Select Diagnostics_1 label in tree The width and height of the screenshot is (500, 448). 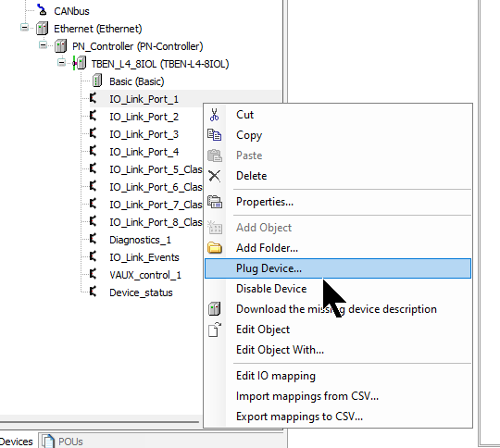[x=140, y=240]
